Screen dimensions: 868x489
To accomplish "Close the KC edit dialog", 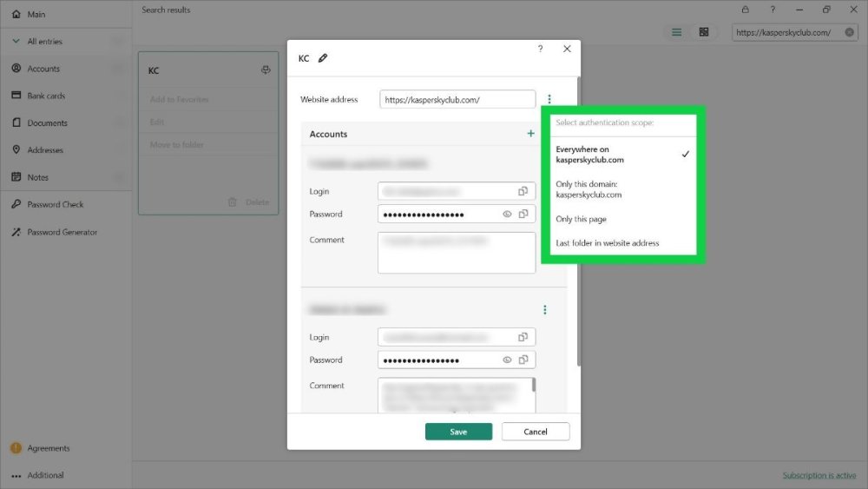I will coord(567,49).
